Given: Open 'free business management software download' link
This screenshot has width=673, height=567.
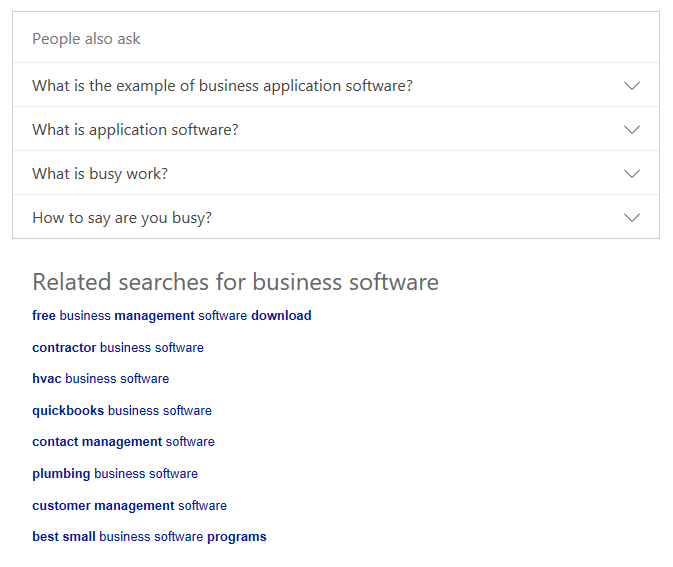Looking at the screenshot, I should pyautogui.click(x=171, y=316).
